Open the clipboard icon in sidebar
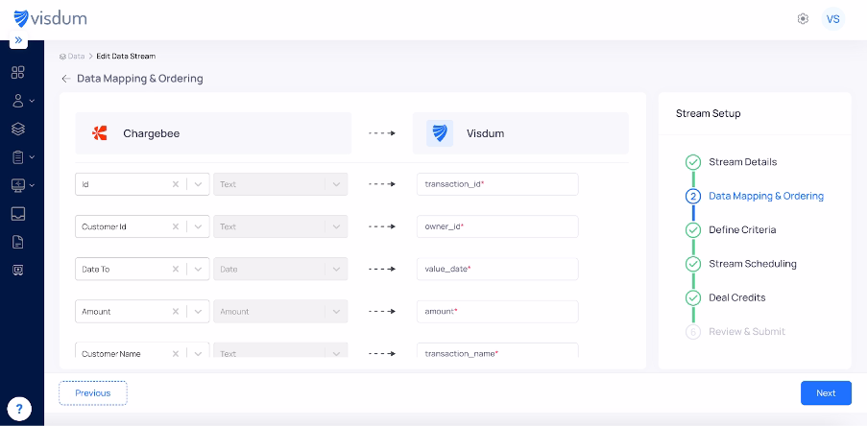Image resolution: width=868 pixels, height=426 pixels. [x=18, y=157]
